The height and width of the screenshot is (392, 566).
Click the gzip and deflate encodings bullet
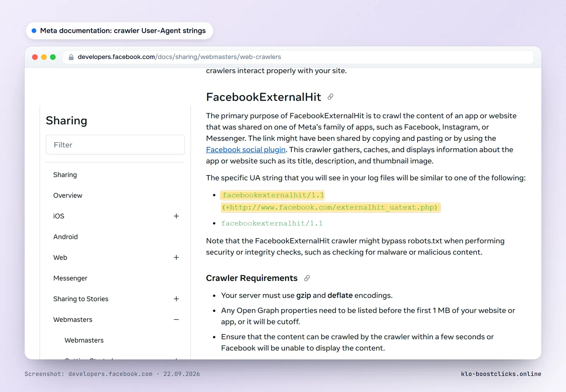click(x=307, y=295)
